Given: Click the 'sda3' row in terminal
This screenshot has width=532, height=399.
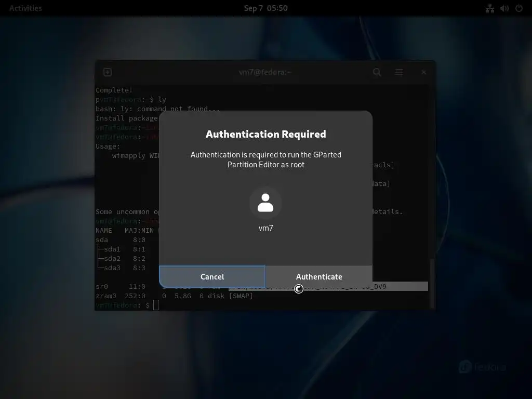Looking at the screenshot, I should tap(122, 268).
